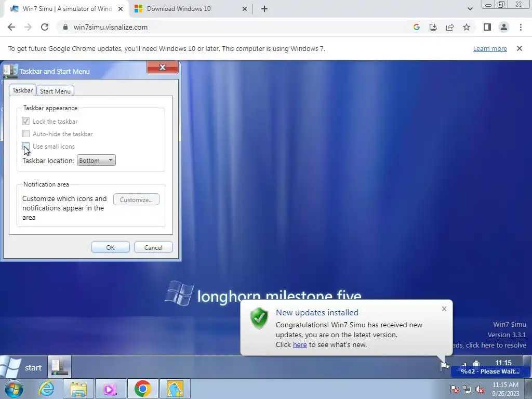Screen dimensions: 532x399
Task: Open a new browser tab
Action: pos(264,9)
